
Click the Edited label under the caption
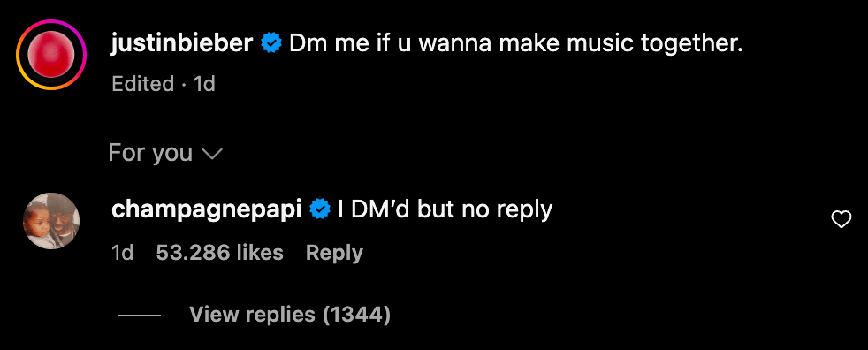click(143, 84)
